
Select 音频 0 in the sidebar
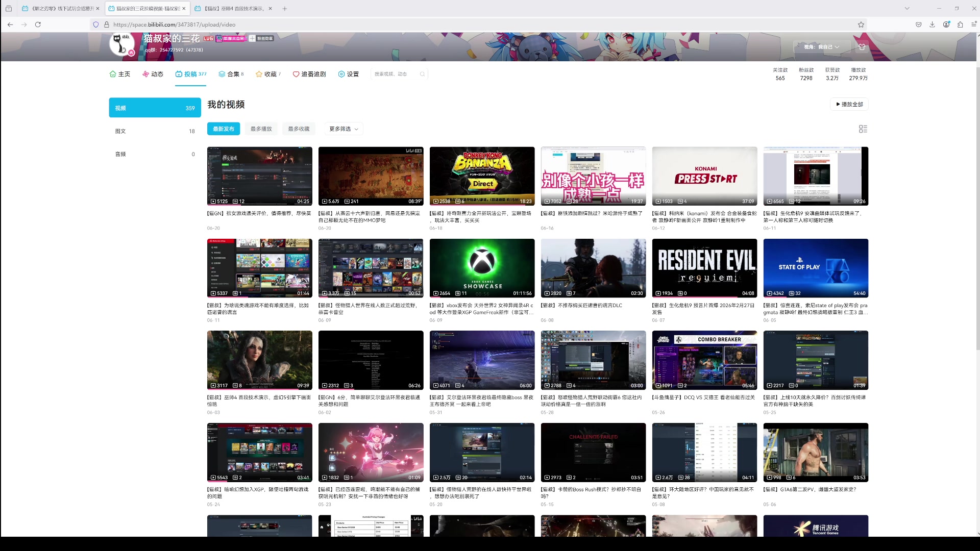(x=155, y=154)
